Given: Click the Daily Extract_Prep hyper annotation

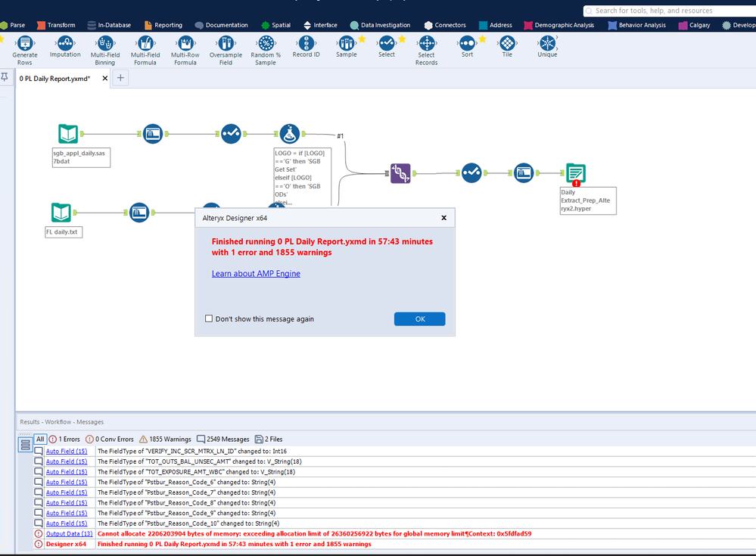Looking at the screenshot, I should coord(588,200).
